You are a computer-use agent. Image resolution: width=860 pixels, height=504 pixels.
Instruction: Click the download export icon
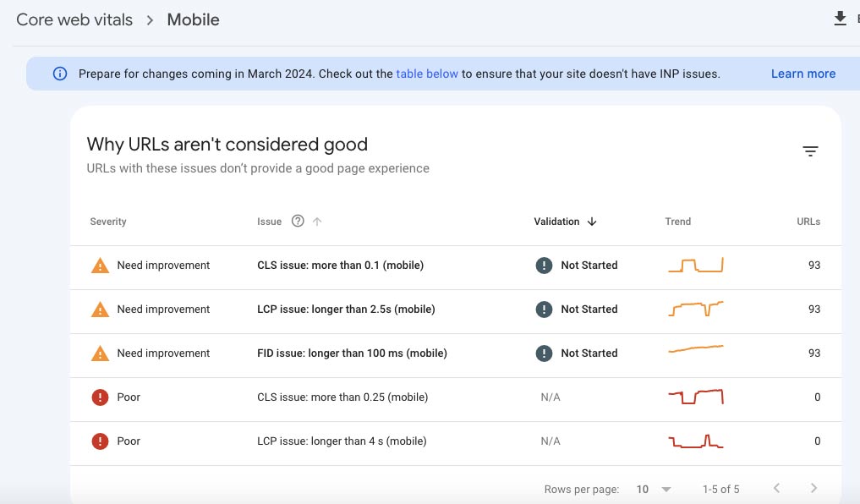click(840, 18)
